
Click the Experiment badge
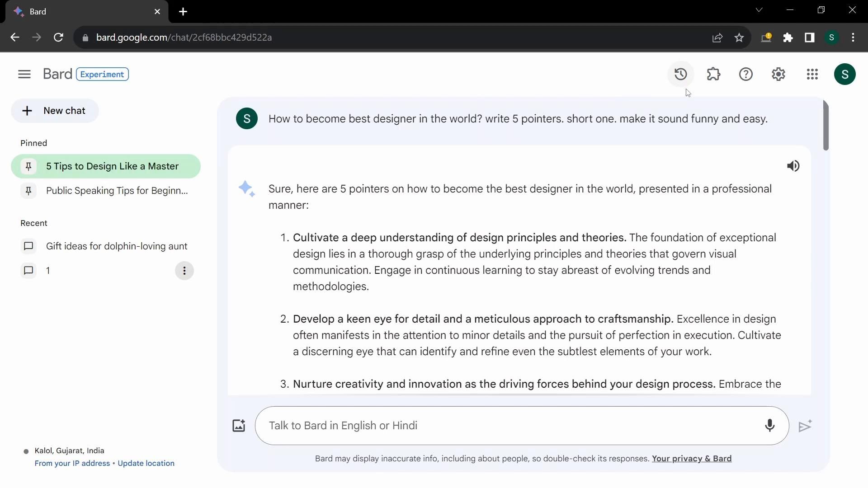(102, 74)
